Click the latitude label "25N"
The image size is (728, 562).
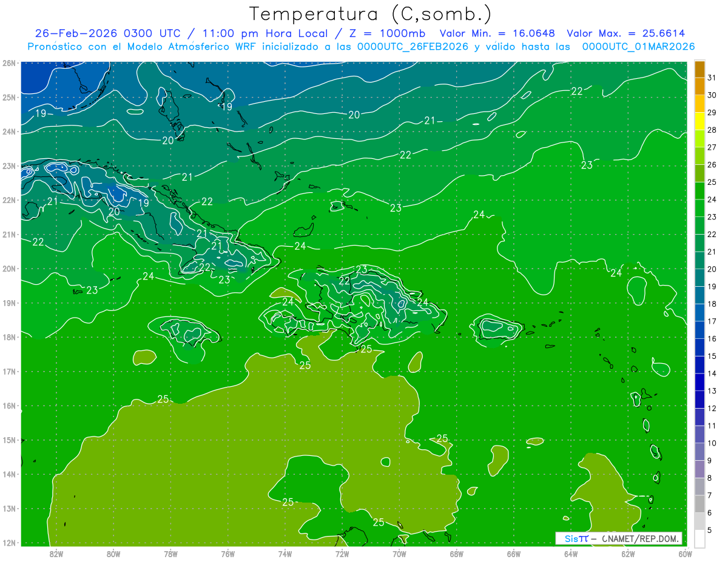(x=8, y=97)
